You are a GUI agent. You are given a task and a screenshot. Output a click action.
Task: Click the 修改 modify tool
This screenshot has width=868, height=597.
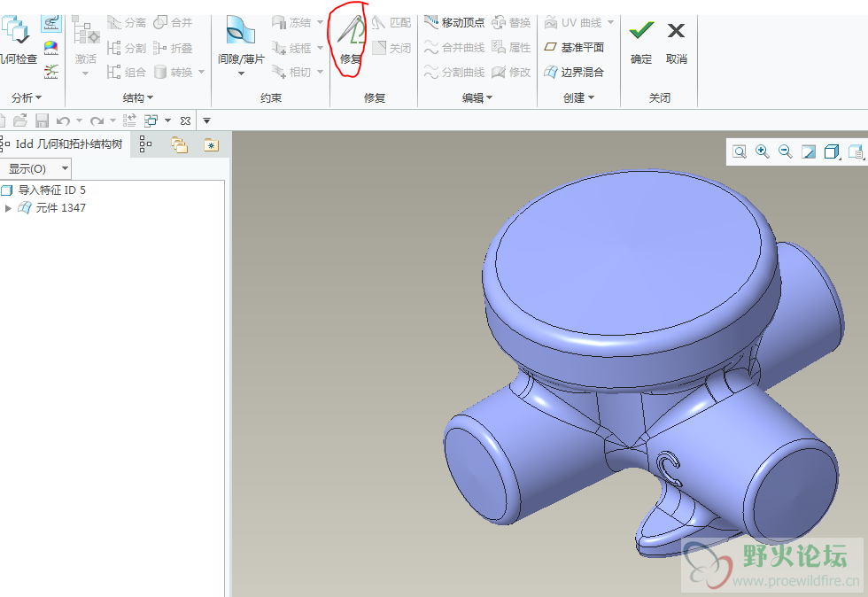(512, 72)
